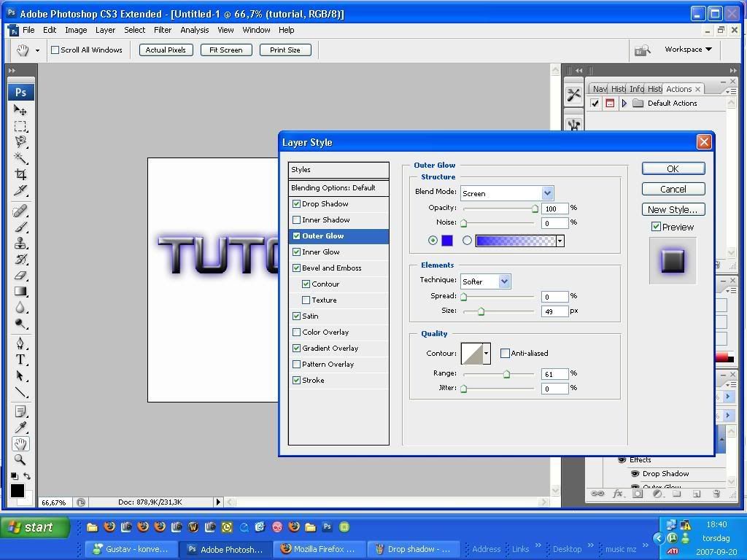Toggle the Stroke checkbox
The image size is (747, 560).
296,381
